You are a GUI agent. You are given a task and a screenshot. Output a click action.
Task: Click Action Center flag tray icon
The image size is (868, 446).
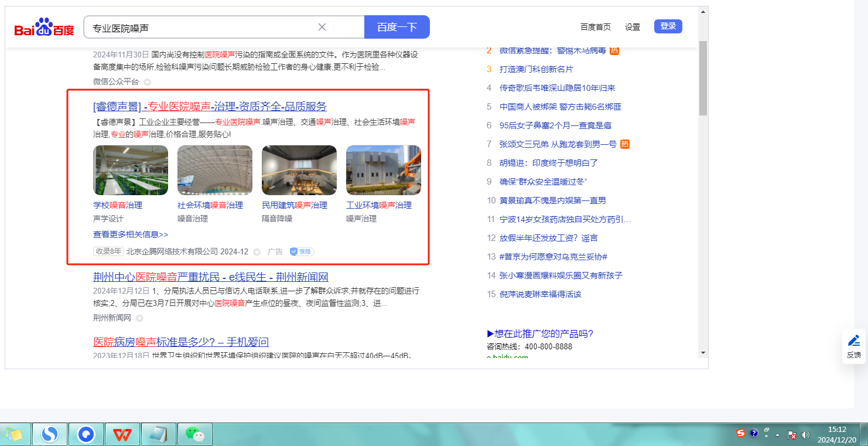[791, 435]
